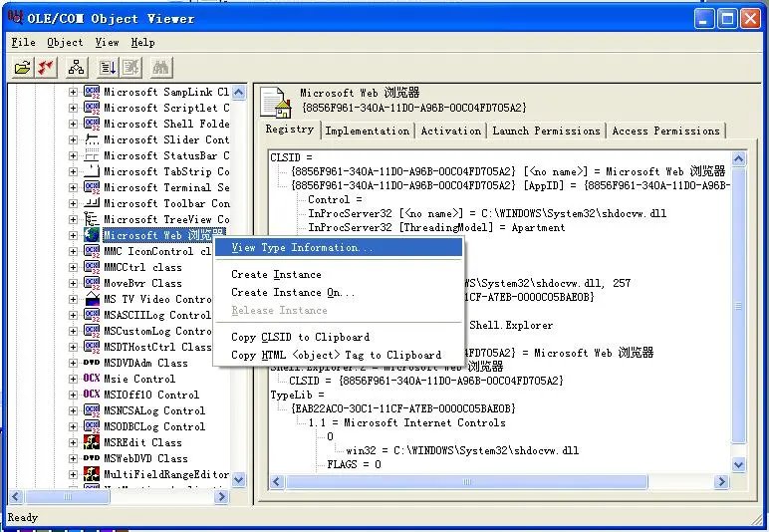
Task: Click tree pane scroll up arrow
Action: pyautogui.click(x=239, y=92)
